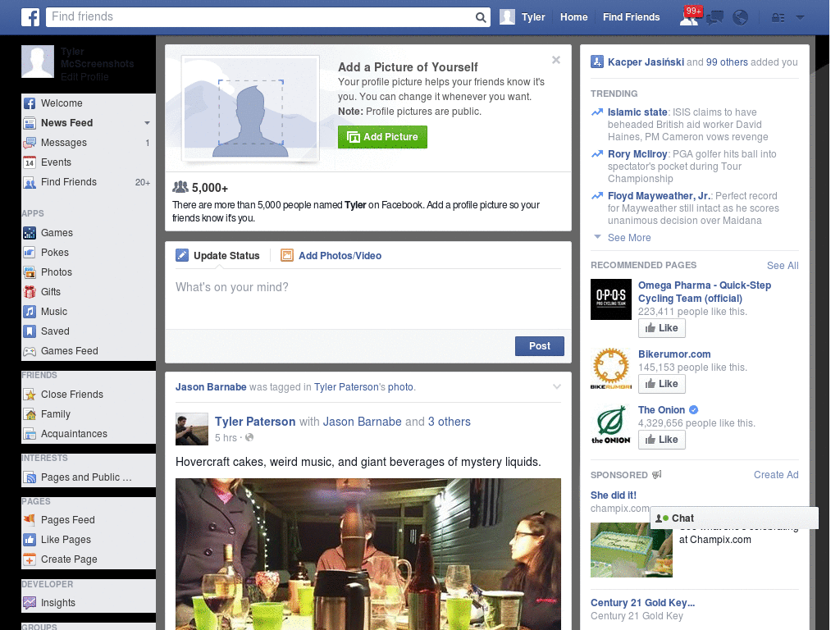Viewport: 840px width, 630px height.
Task: Open the account menu dropdown arrow
Action: coord(800,17)
